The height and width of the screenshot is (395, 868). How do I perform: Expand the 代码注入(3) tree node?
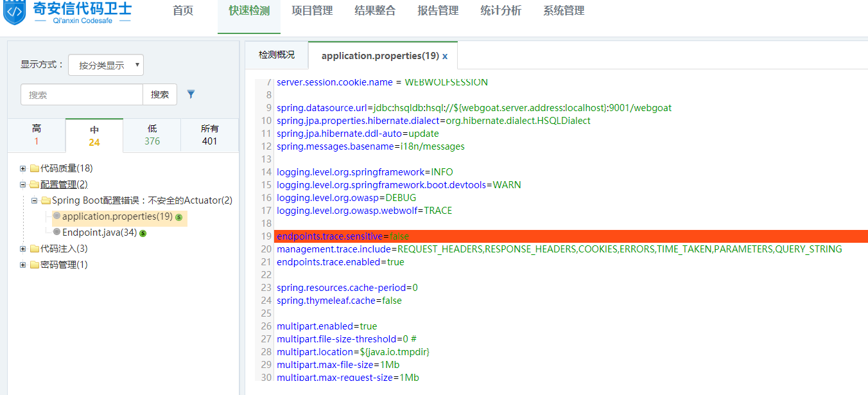[x=23, y=249]
